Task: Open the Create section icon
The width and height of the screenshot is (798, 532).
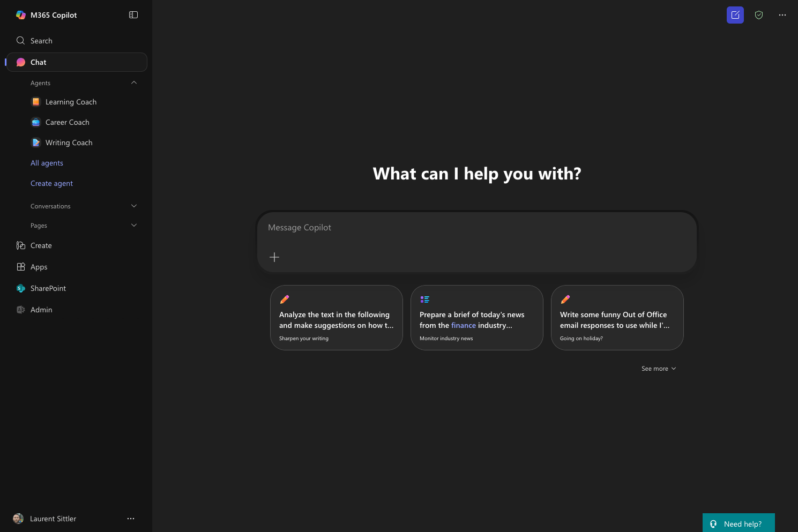Action: point(21,245)
